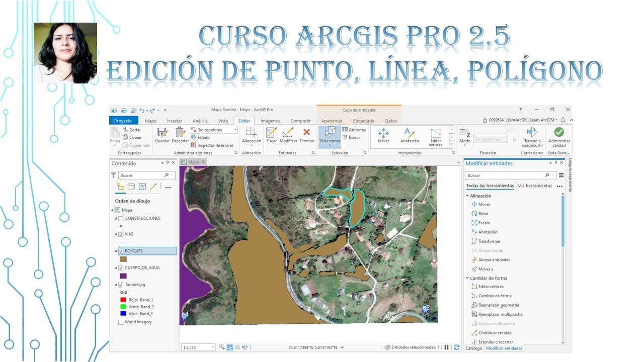
Task: Collapse the Alineación group in pane
Action: [467, 196]
